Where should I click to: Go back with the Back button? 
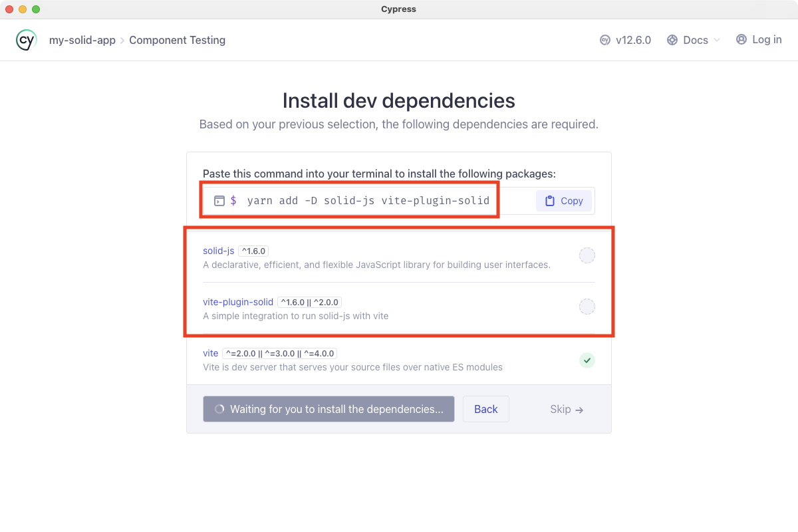tap(485, 409)
